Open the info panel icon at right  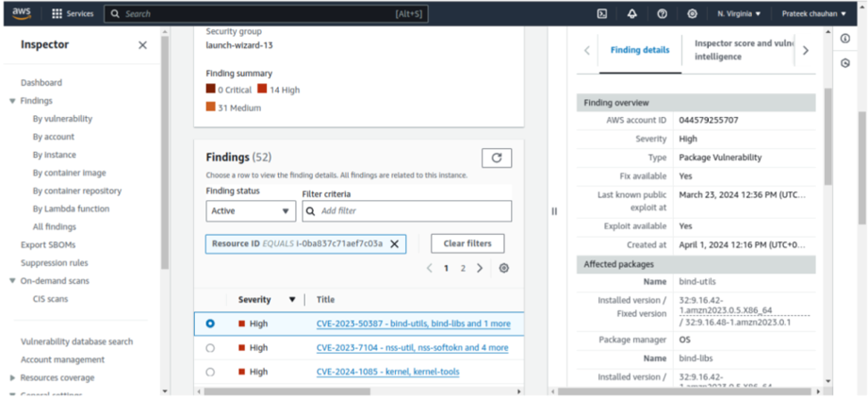coord(845,39)
